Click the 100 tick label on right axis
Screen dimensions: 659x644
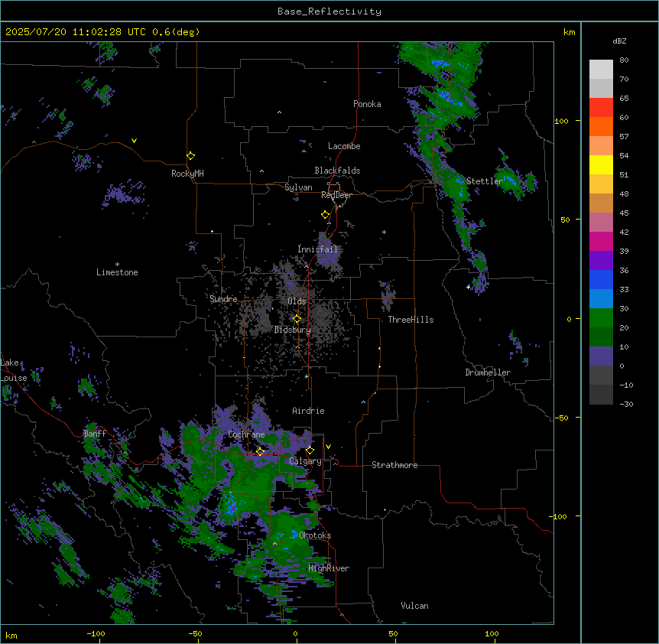[x=561, y=121]
